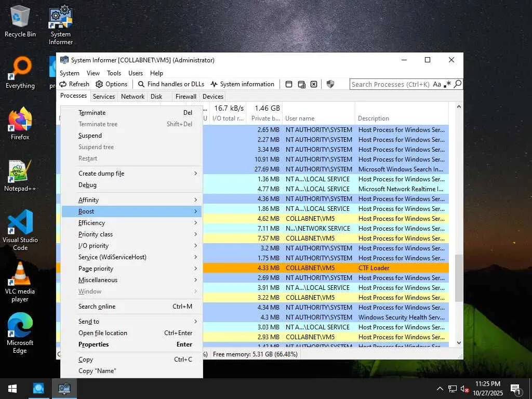The height and width of the screenshot is (399, 532).
Task: Click the find window and thread icon
Action: [301, 84]
